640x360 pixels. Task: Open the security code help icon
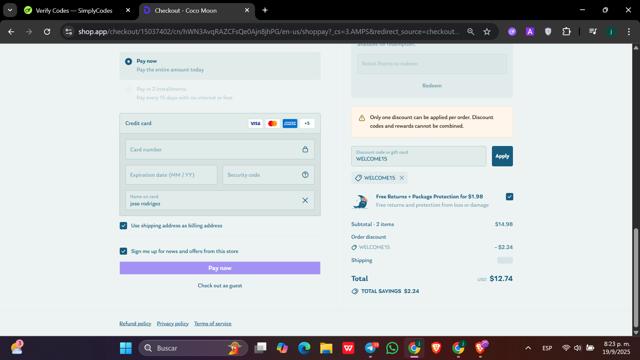[x=305, y=175]
